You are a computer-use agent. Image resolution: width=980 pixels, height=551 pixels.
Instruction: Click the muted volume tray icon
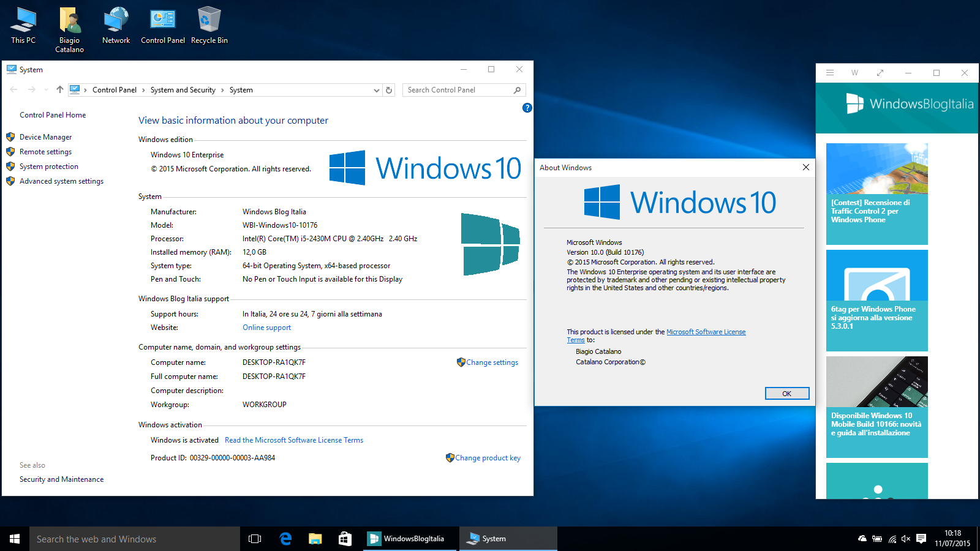click(906, 539)
